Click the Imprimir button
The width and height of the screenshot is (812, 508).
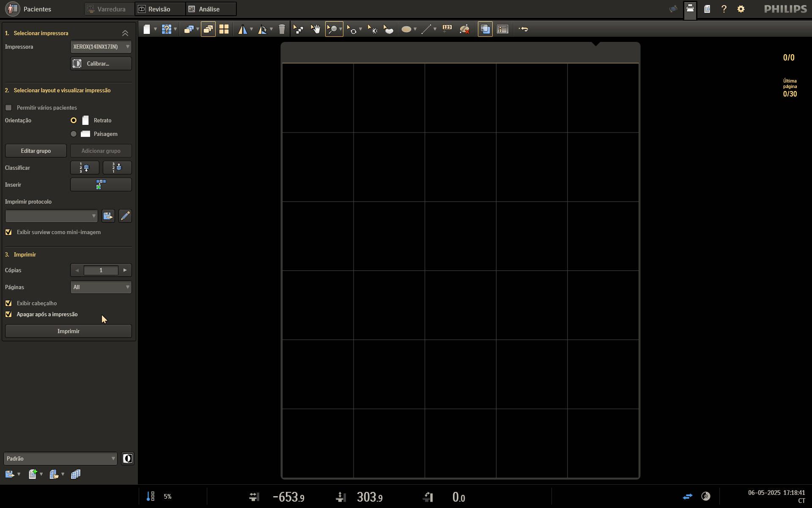[69, 331]
